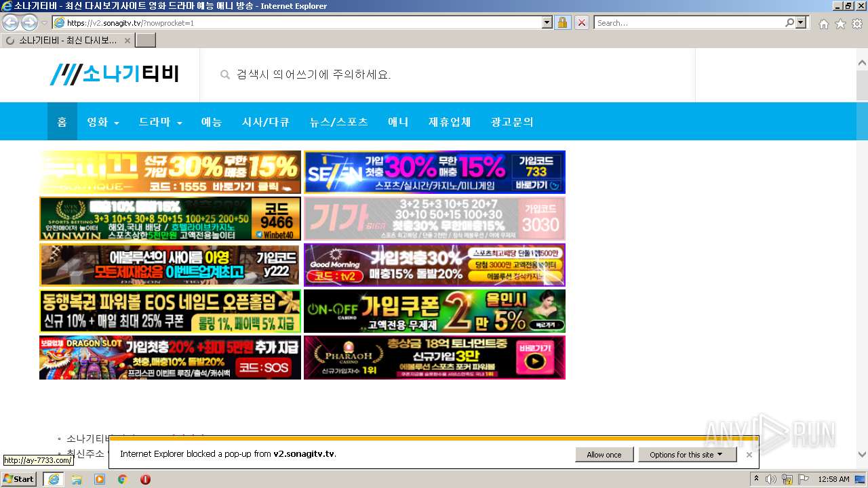The height and width of the screenshot is (488, 868).
Task: Select the 제휴업체 navigation item
Action: (x=450, y=122)
